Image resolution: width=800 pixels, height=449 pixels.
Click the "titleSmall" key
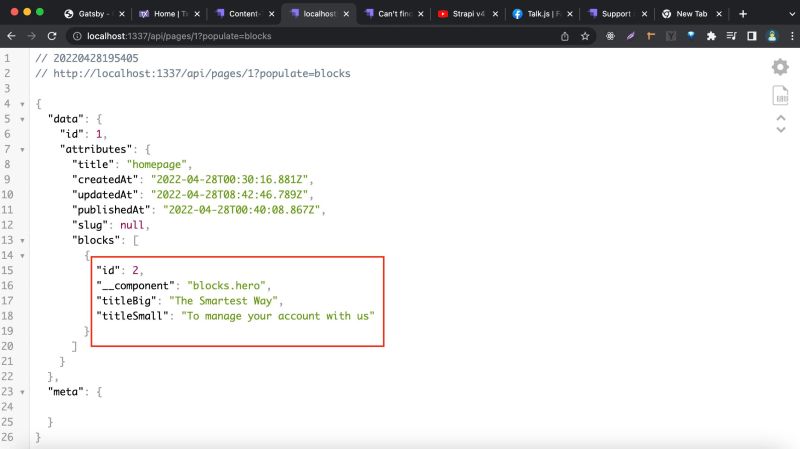133,316
